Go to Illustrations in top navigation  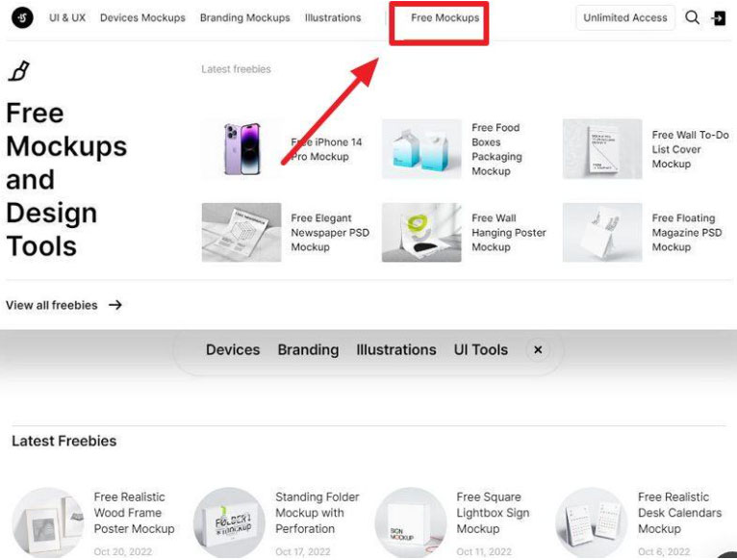333,18
